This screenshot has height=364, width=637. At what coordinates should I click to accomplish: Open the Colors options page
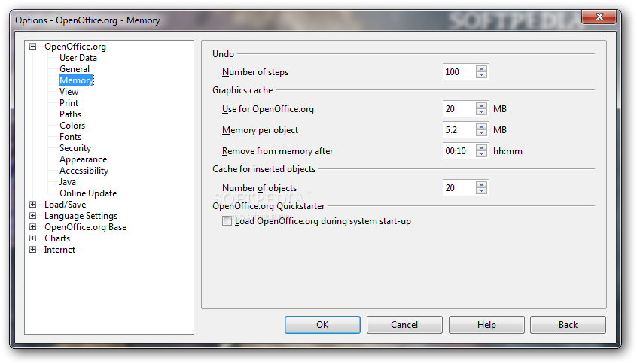(72, 126)
